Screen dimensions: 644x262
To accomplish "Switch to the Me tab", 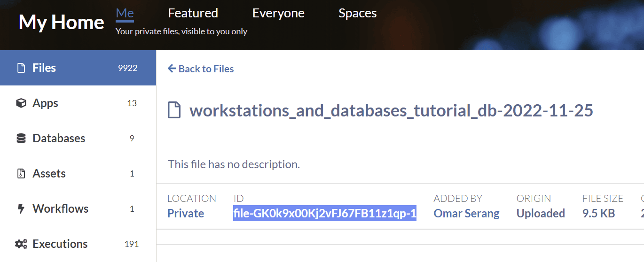I will pos(125,13).
